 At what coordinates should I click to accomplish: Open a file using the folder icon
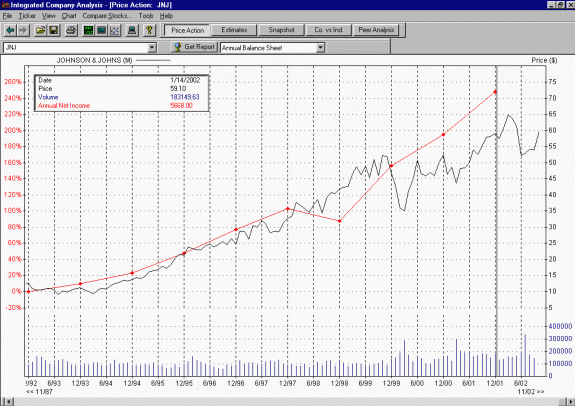pos(40,30)
